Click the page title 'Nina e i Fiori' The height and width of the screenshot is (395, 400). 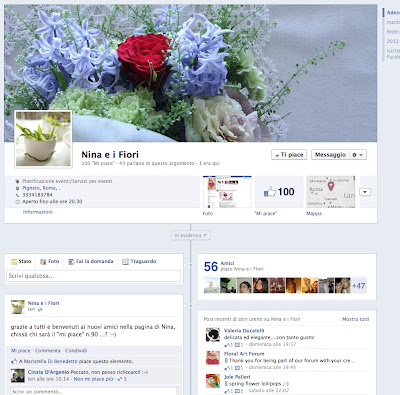(x=110, y=155)
